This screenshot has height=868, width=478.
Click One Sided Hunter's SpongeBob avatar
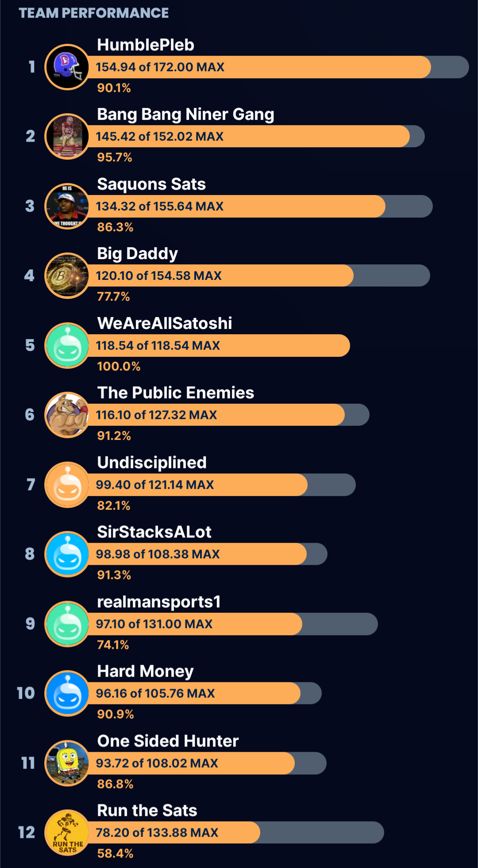coord(67,763)
